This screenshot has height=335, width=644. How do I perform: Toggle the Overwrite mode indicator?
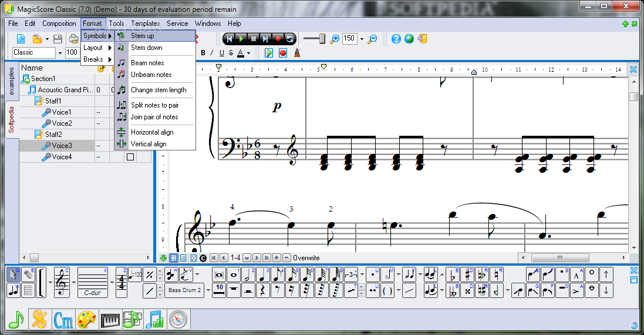[x=306, y=258]
